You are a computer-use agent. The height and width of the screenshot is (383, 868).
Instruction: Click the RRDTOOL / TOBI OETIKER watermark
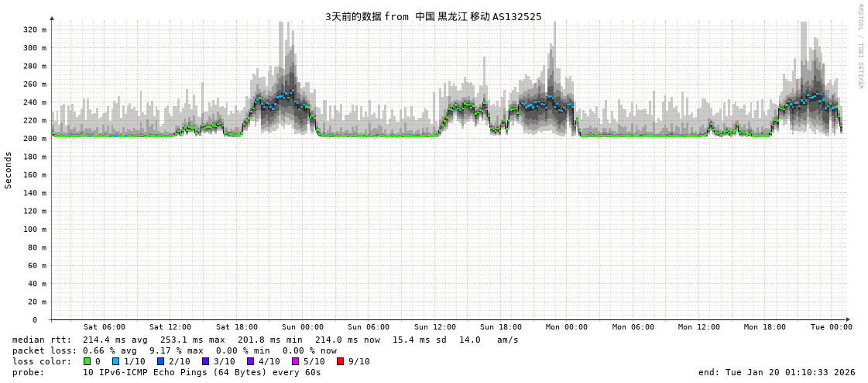859,47
